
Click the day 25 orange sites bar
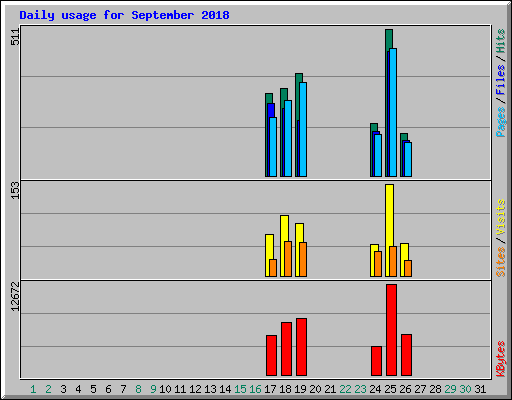pyautogui.click(x=393, y=261)
